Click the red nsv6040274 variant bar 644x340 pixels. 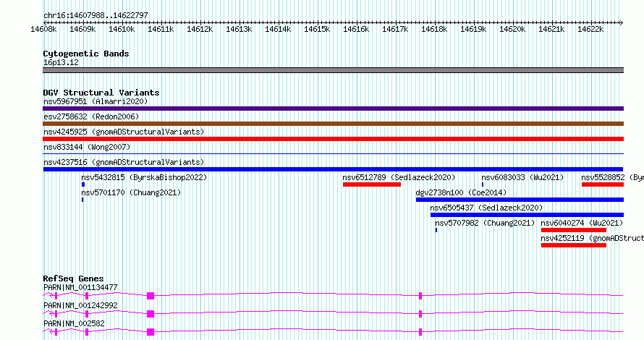[574, 230]
